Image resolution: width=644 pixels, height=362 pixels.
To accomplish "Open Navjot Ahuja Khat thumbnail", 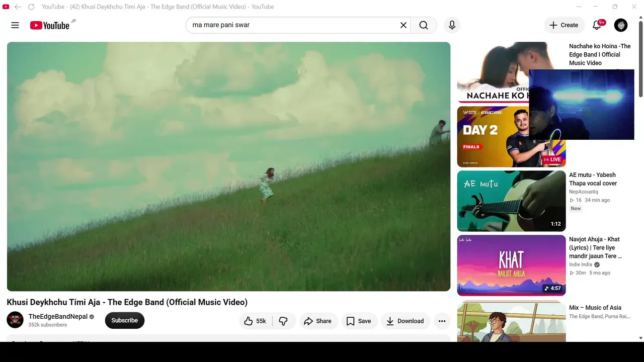I will [x=511, y=265].
